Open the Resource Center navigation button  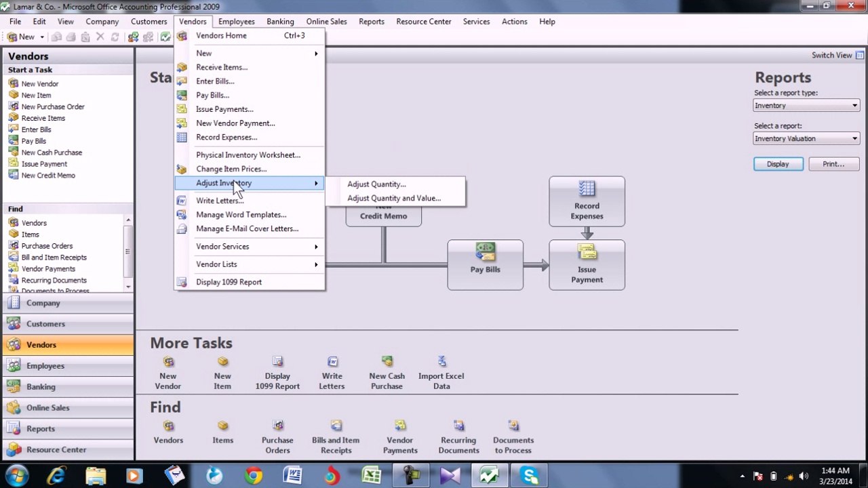pyautogui.click(x=68, y=450)
